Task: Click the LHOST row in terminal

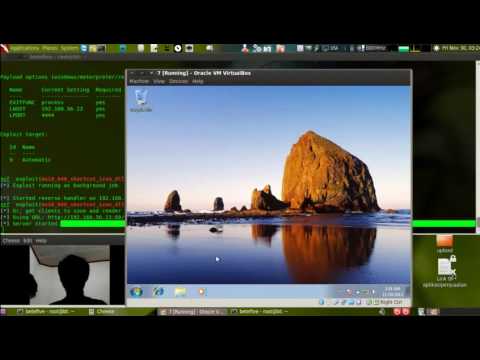Action: 57,109
